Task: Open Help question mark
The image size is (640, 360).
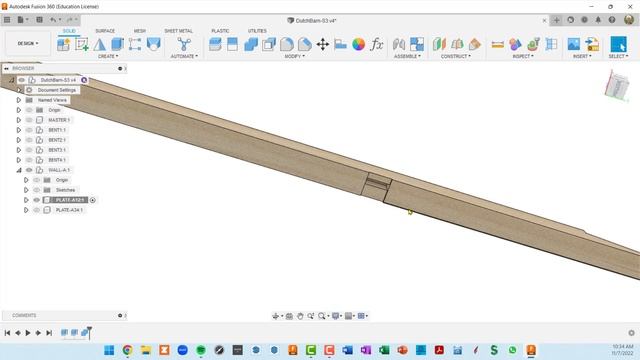Action: 612,20
